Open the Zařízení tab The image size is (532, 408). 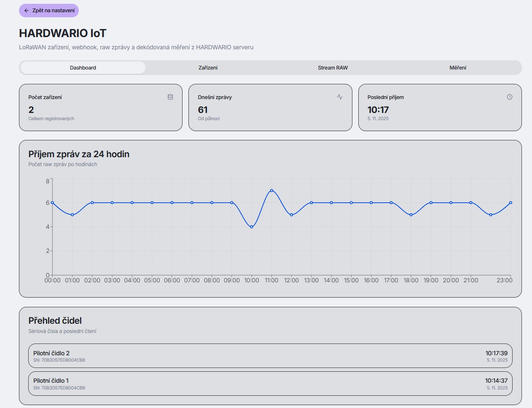click(208, 68)
